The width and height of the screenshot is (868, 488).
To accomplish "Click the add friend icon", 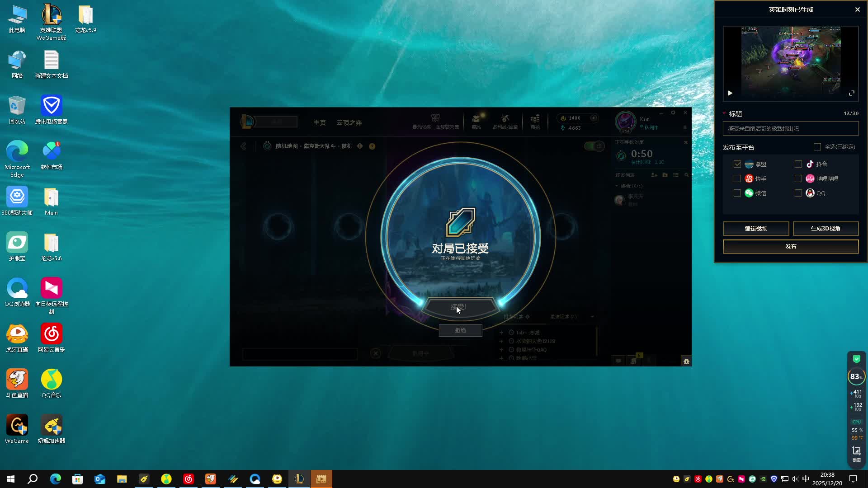I will pos(654,175).
